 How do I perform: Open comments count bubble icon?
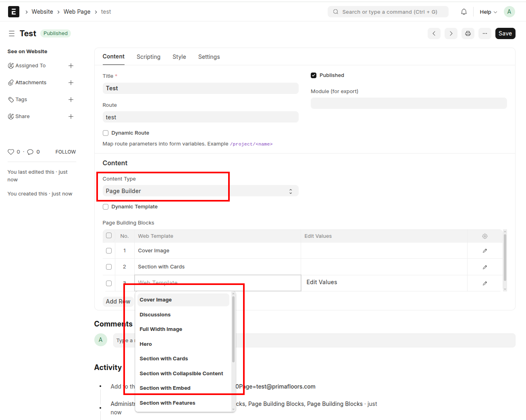[30, 152]
